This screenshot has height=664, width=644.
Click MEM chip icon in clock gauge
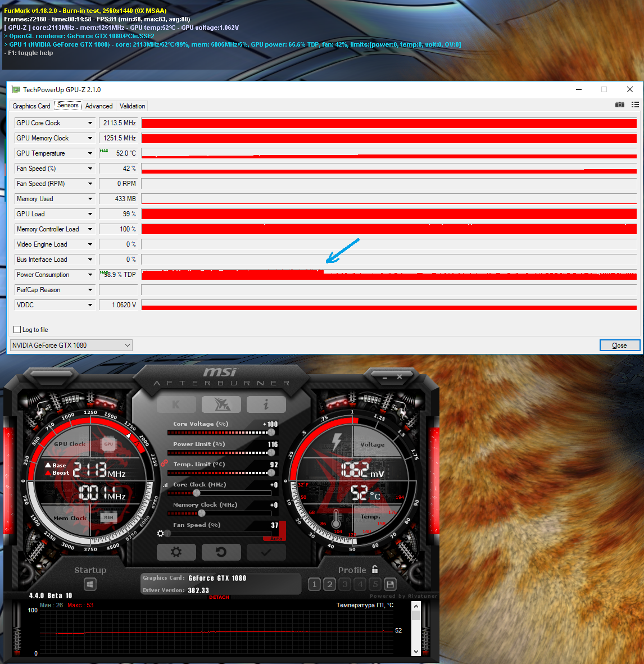(x=108, y=517)
